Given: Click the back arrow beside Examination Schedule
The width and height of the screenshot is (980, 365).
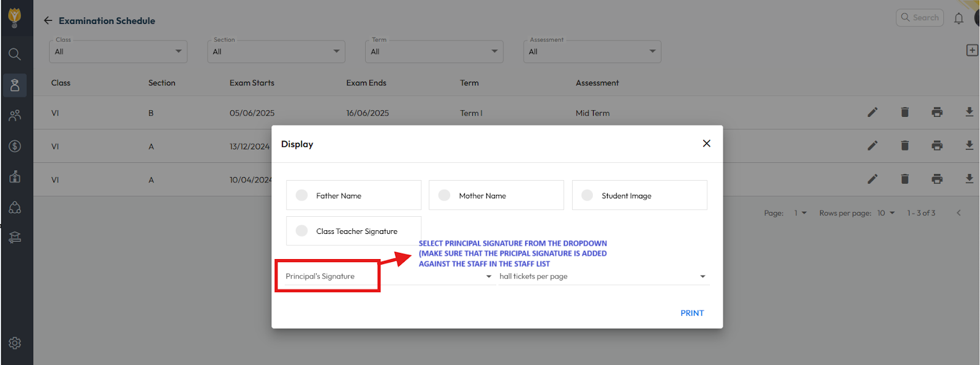Looking at the screenshot, I should point(48,21).
